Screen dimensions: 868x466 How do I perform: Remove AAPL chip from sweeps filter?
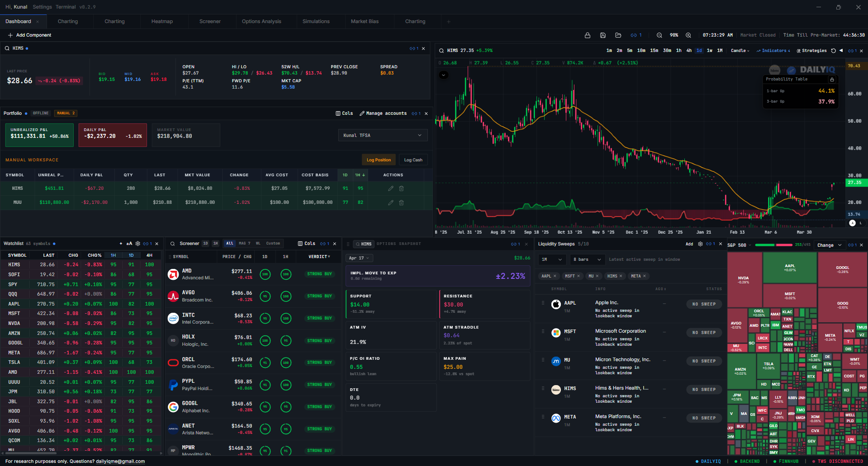click(555, 276)
